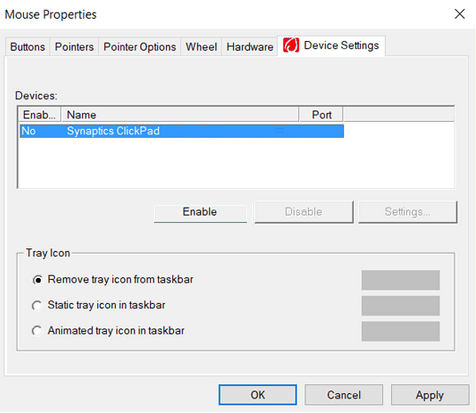
Task: Close the Mouse Properties dialog
Action: [460, 14]
